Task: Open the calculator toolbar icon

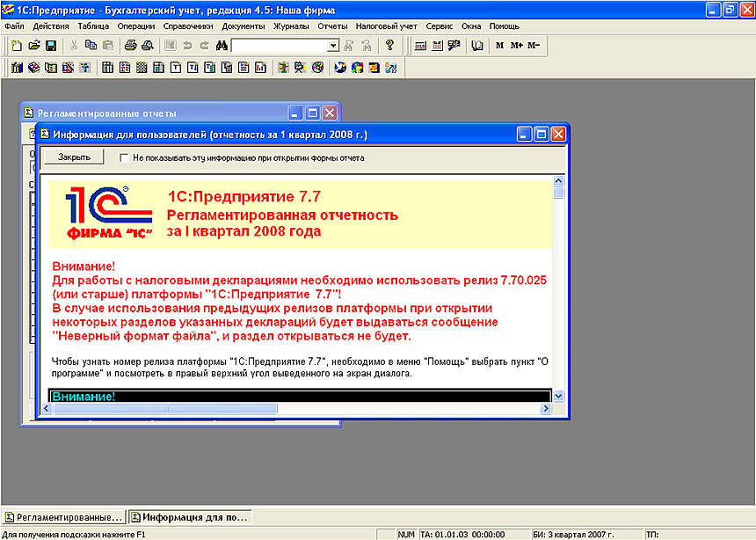Action: pyautogui.click(x=420, y=46)
